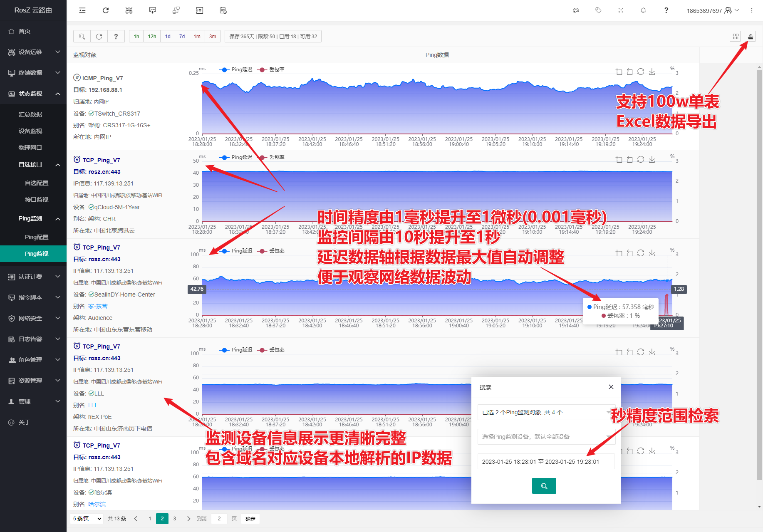Click the 家-东营 alias link
This screenshot has width=763, height=532.
[97, 306]
